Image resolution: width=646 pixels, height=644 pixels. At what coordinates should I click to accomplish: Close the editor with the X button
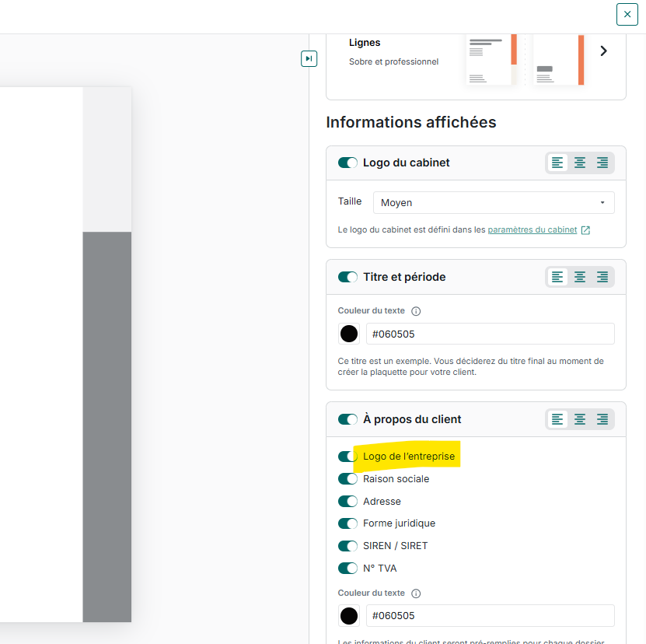point(627,14)
